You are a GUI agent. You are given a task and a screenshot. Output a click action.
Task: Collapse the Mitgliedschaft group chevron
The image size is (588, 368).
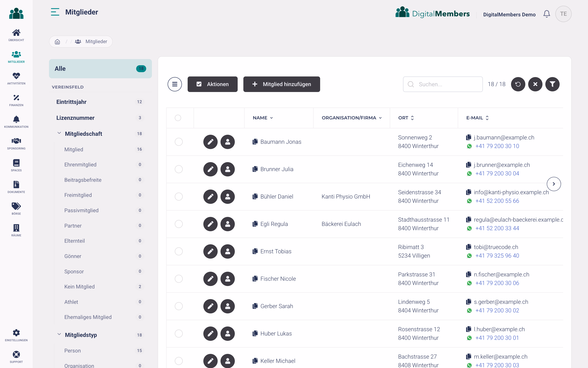coord(59,133)
